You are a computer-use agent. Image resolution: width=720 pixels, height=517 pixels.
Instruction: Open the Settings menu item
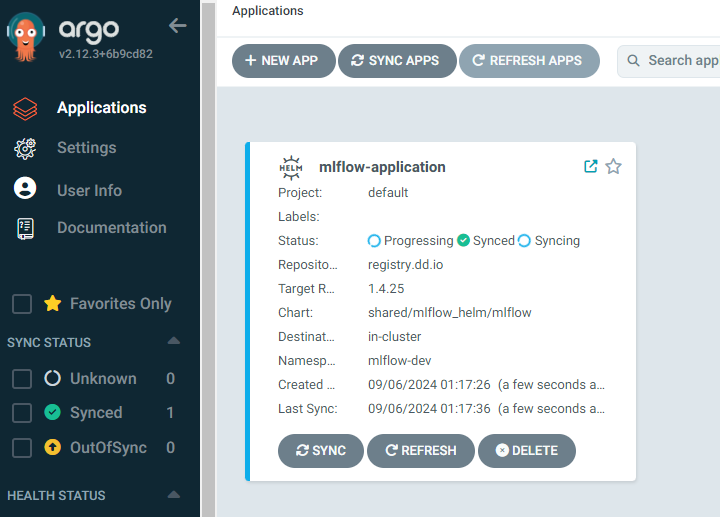pyautogui.click(x=87, y=148)
